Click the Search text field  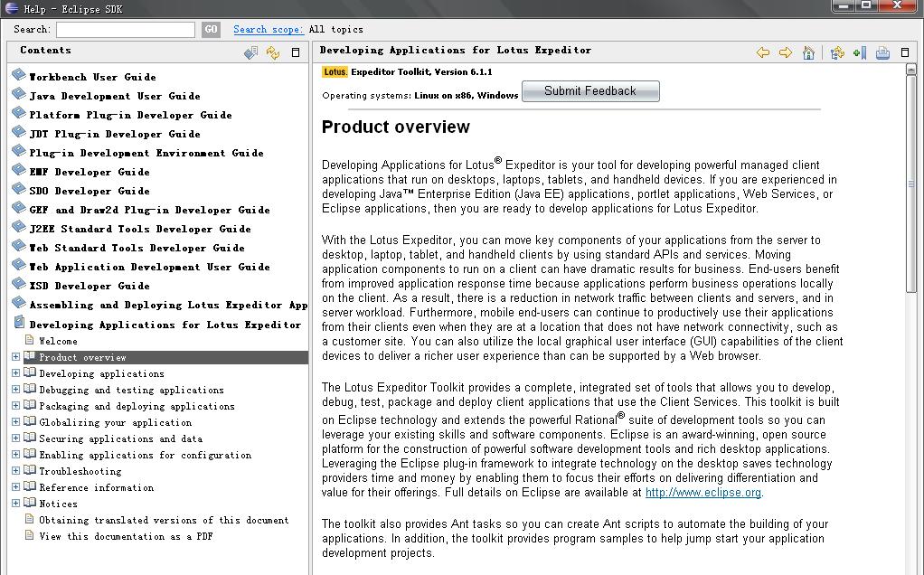point(126,30)
